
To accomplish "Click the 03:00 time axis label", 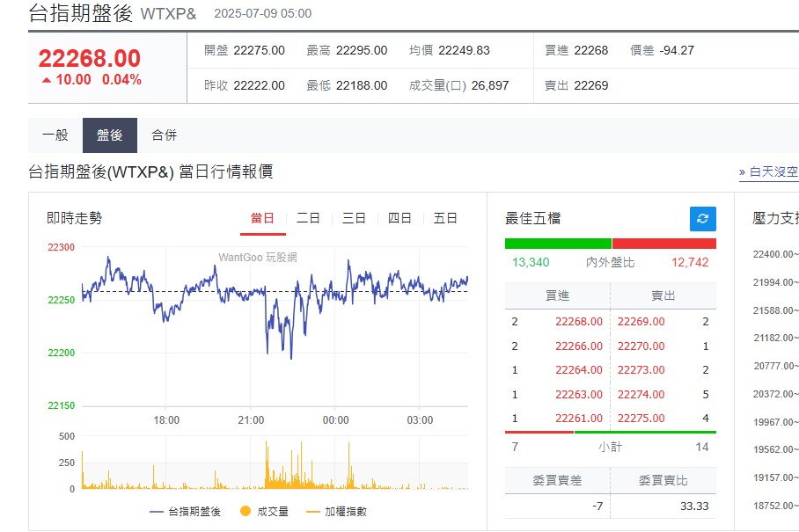I will point(420,420).
